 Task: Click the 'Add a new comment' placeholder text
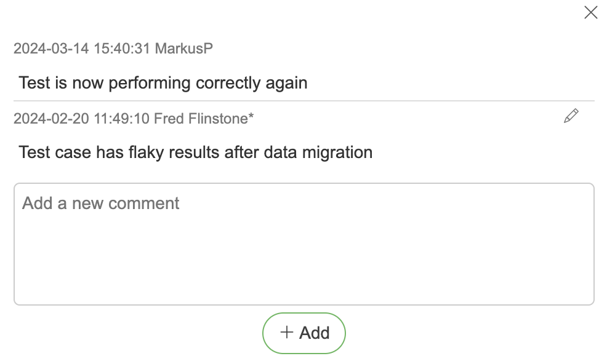tap(101, 204)
